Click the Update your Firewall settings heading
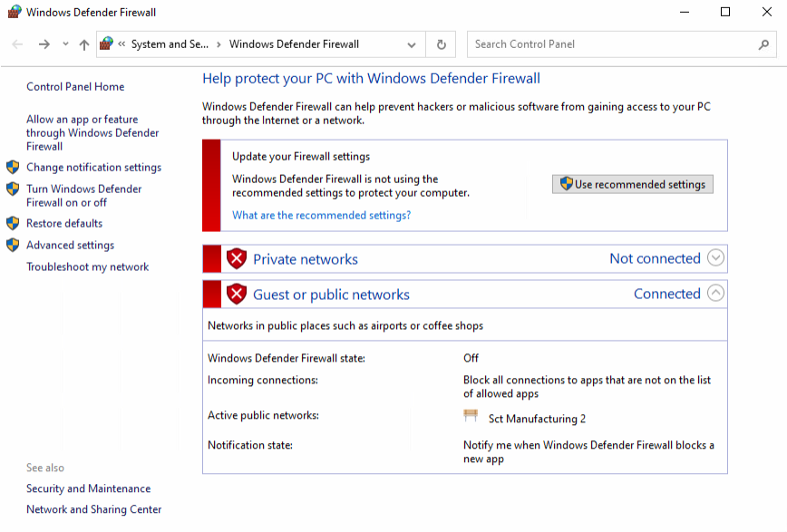The width and height of the screenshot is (787, 532). (x=301, y=157)
